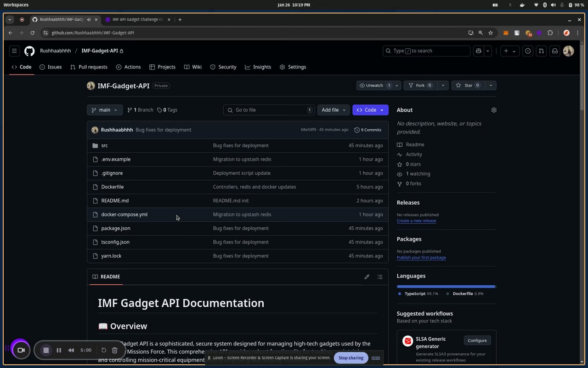This screenshot has height=368, width=588.
Task: Edit repository details with the About gear
Action: 494,110
